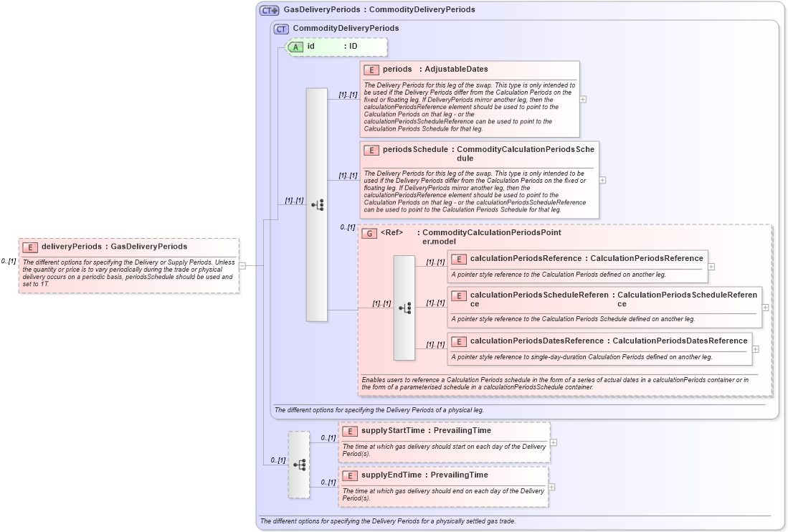Expand calculationPeriodsScheduleReference using its plus sign

pos(766,307)
